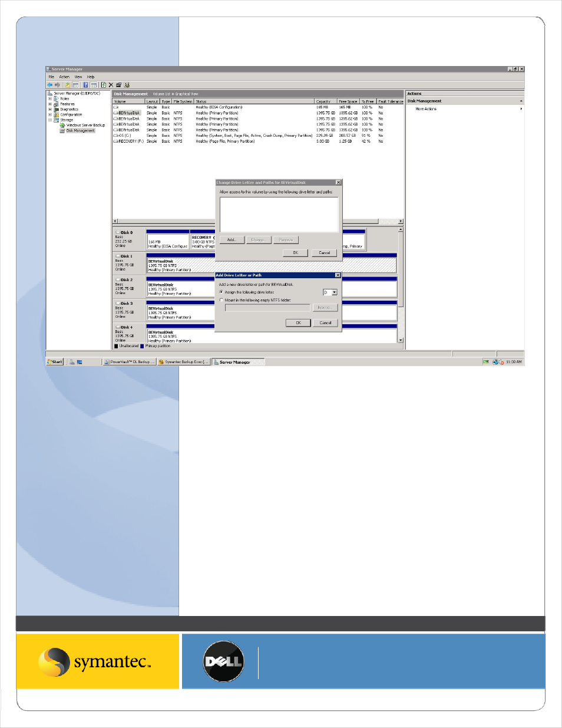562x728 pixels.
Task: Select the OS (C:) volume row
Action: pos(257,136)
